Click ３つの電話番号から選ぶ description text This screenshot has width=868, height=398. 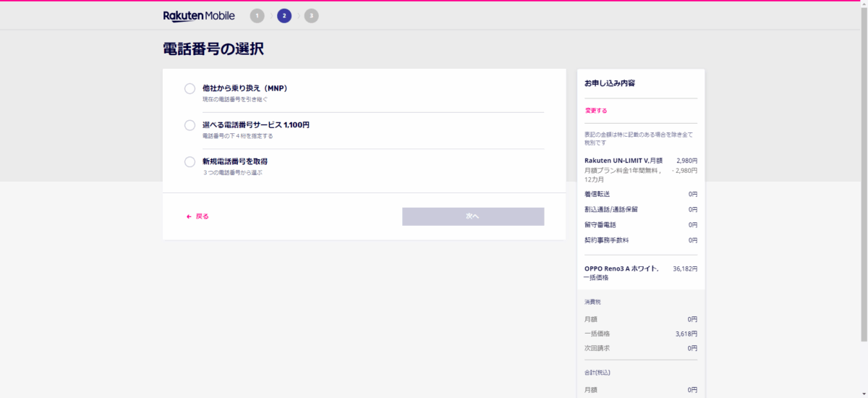[x=232, y=173]
